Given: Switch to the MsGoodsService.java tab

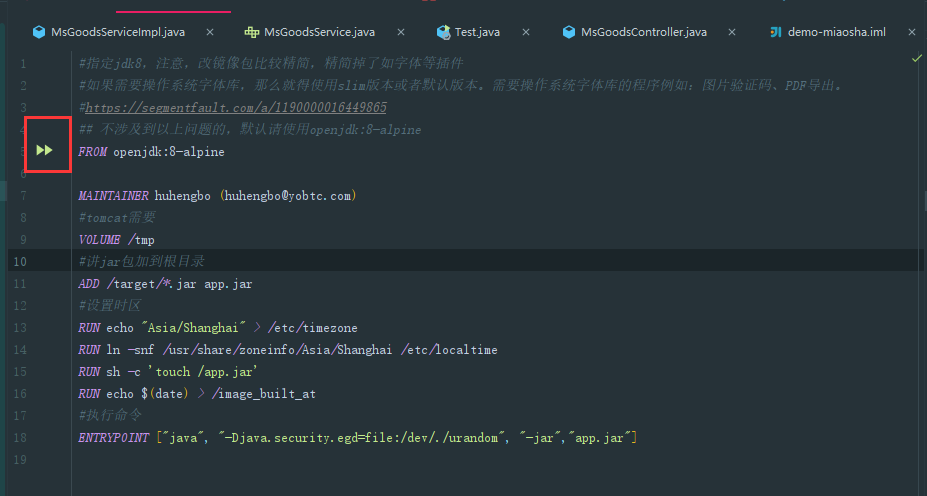Looking at the screenshot, I should (x=320, y=32).
